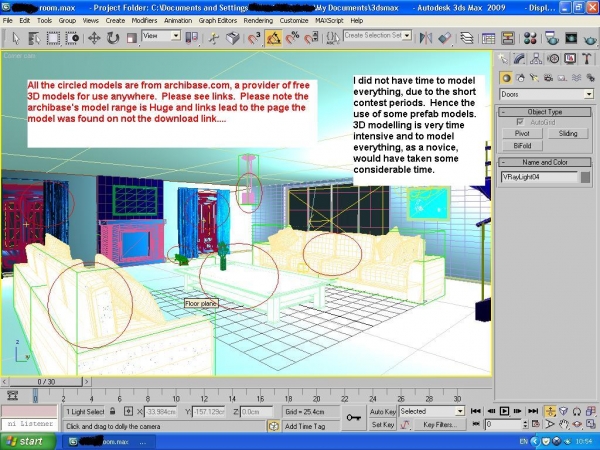The height and width of the screenshot is (450, 600).
Task: Open Curve Editor icon
Action: point(488,38)
